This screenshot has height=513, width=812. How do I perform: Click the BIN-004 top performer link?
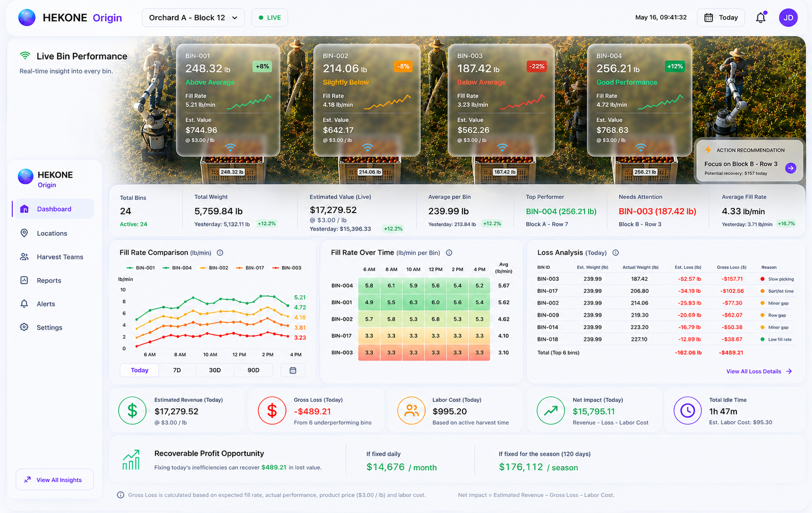(561, 211)
